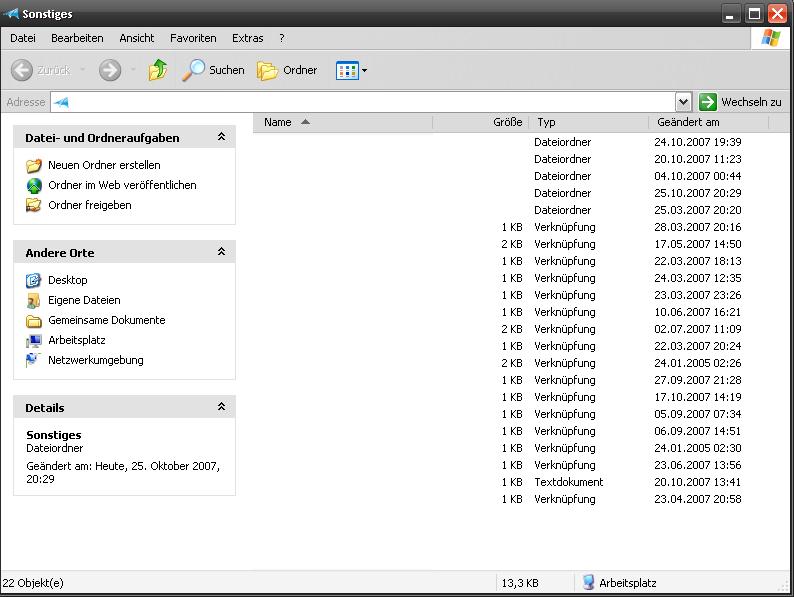Image resolution: width=794 pixels, height=597 pixels.
Task: Open the views dropdown arrow
Action: 364,70
